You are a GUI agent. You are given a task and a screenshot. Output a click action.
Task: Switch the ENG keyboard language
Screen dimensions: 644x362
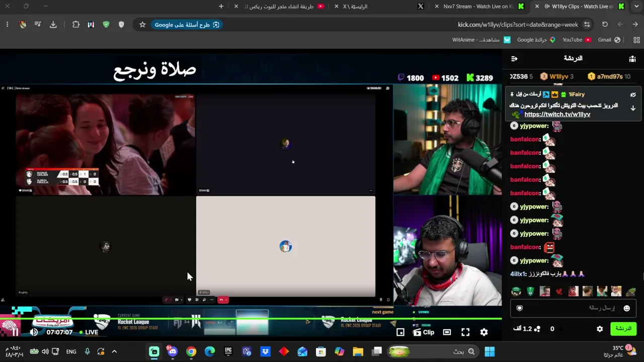(x=71, y=351)
